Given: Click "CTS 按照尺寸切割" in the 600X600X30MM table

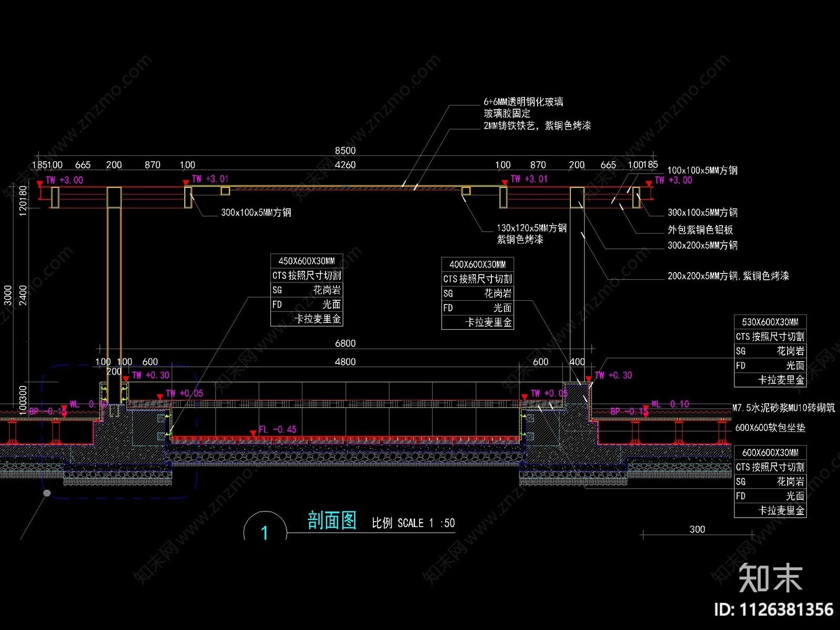Looking at the screenshot, I should tap(770, 467).
